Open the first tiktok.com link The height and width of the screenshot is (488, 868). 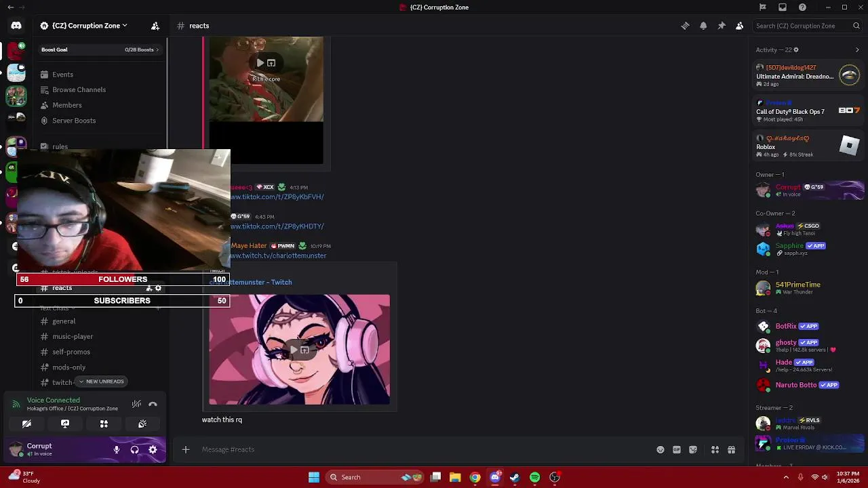tap(277, 197)
